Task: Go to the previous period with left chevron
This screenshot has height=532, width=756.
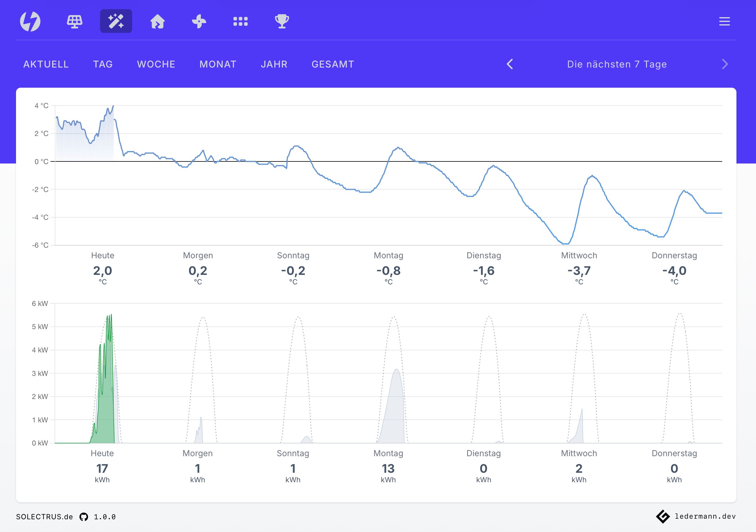Action: tap(510, 64)
